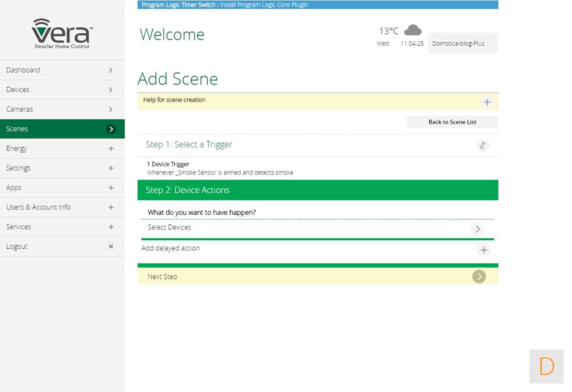Open the Cameras menu item

click(x=62, y=109)
